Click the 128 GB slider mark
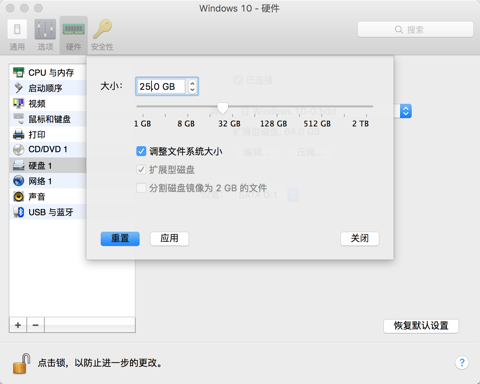This screenshot has width=480, height=384. (x=274, y=124)
